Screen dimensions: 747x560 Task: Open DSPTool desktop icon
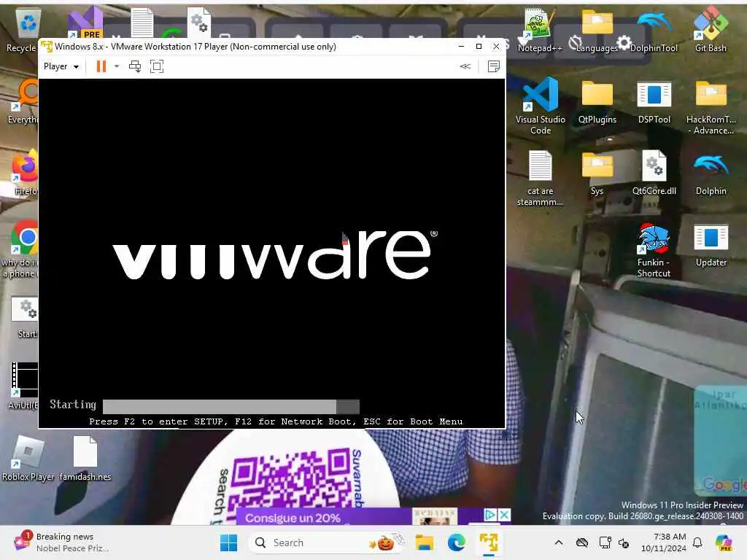(654, 101)
